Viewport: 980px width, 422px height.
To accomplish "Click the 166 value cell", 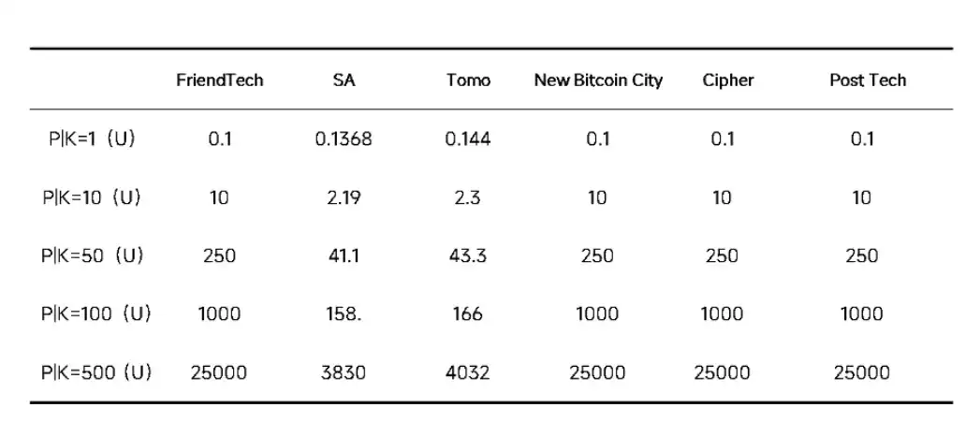I will pyautogui.click(x=468, y=313).
